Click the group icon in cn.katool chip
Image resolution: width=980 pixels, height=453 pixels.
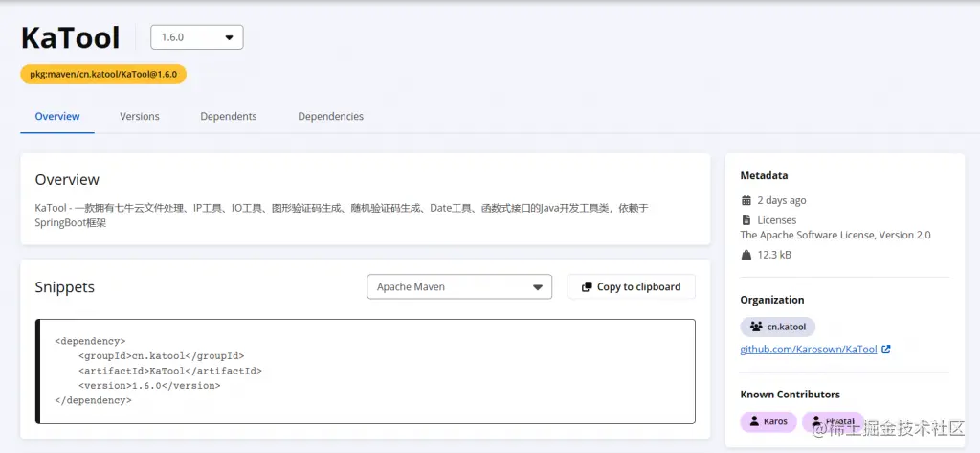tap(756, 327)
